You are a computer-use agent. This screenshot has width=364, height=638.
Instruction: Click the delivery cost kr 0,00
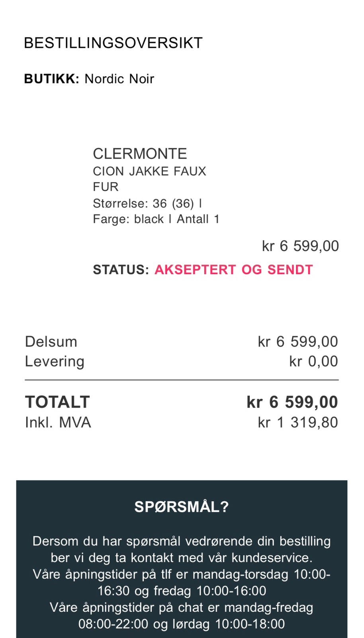(313, 361)
